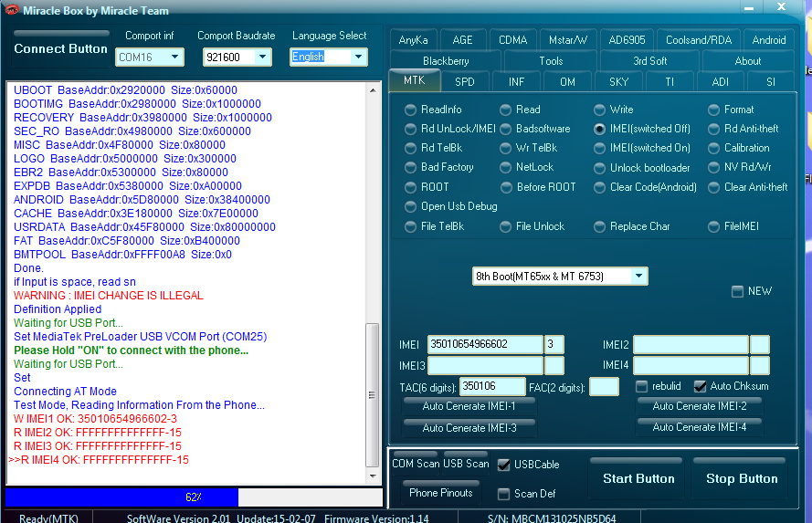Click the log panel scrollbar thumb

coord(372,394)
